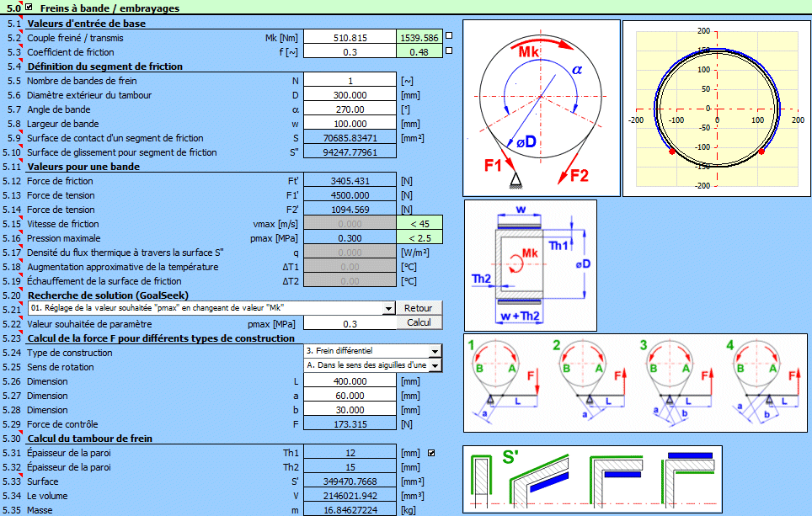Screen dimensions: 812x516
Task: Click the Mk torque input field 510.815
Action: click(x=350, y=38)
